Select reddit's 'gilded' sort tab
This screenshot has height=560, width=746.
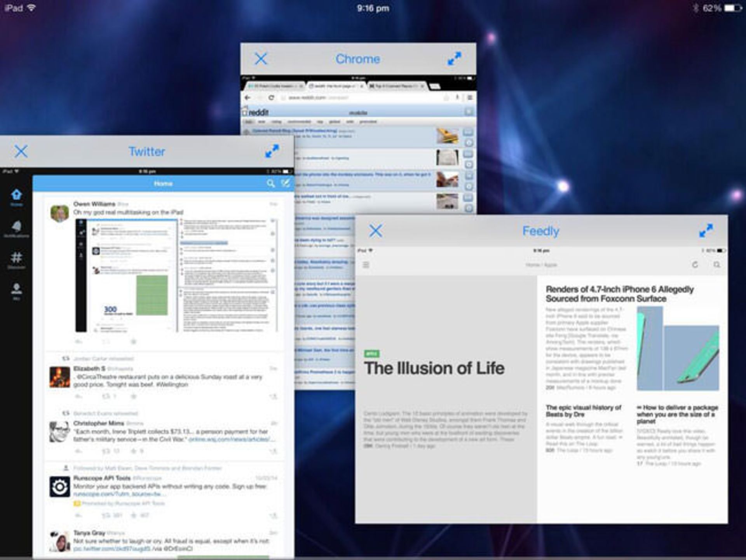point(335,122)
